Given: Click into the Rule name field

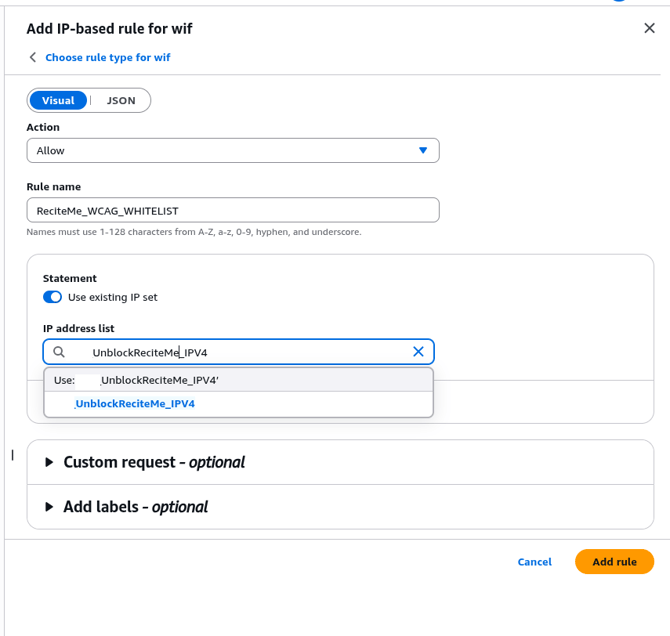Looking at the screenshot, I should pyautogui.click(x=232, y=210).
